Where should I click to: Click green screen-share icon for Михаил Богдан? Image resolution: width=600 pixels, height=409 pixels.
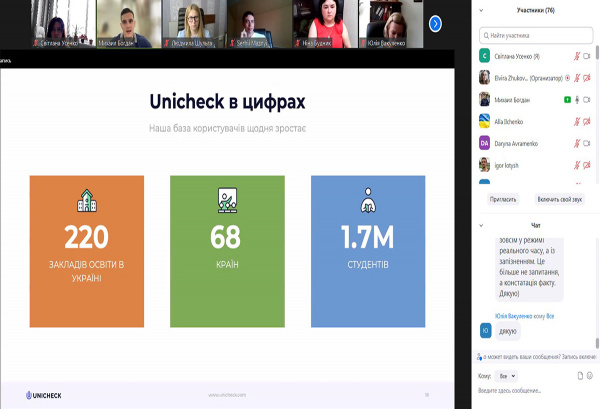point(567,100)
